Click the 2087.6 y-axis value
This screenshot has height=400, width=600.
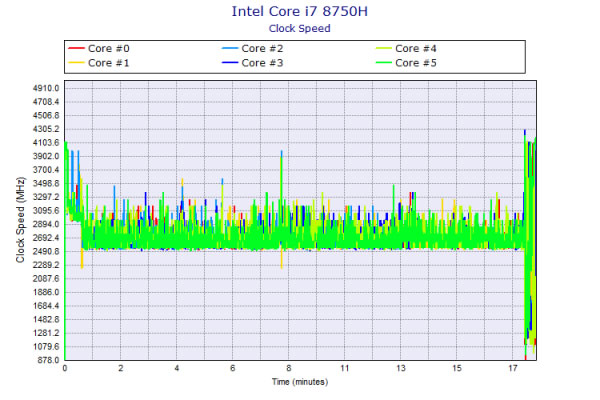46,279
